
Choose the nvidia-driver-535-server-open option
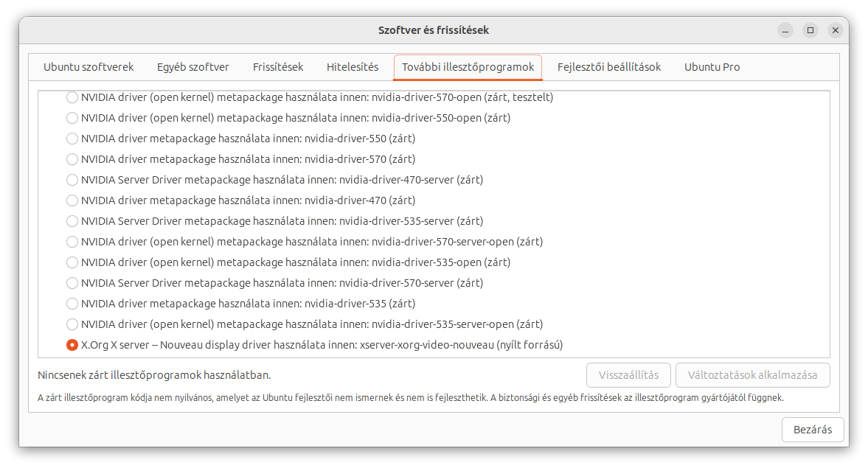coord(72,324)
